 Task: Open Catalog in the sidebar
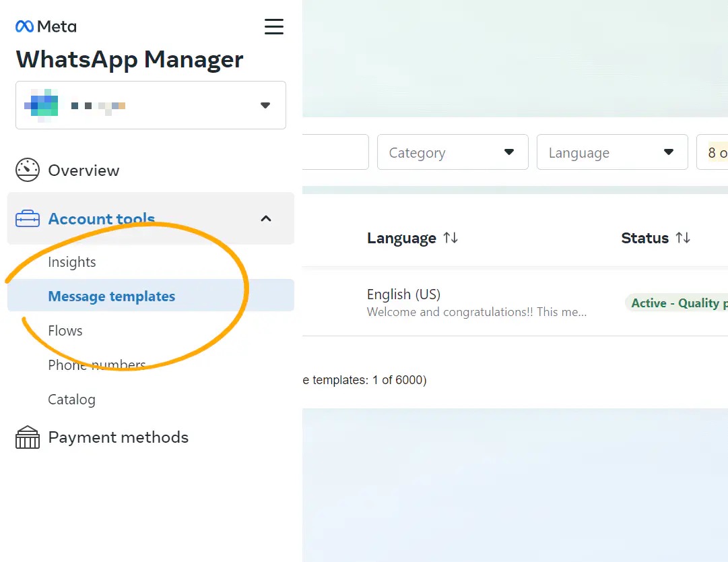(x=71, y=400)
